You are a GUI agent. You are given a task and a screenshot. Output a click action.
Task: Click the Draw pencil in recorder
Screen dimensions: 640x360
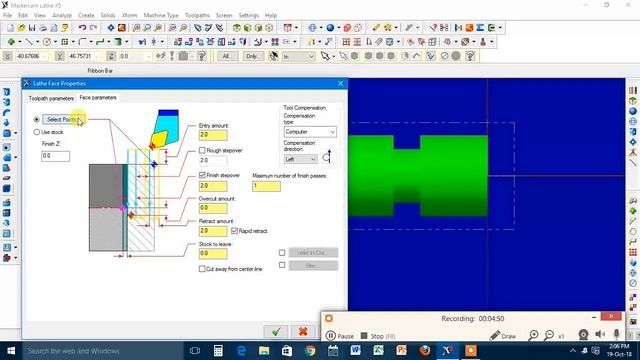click(x=503, y=336)
